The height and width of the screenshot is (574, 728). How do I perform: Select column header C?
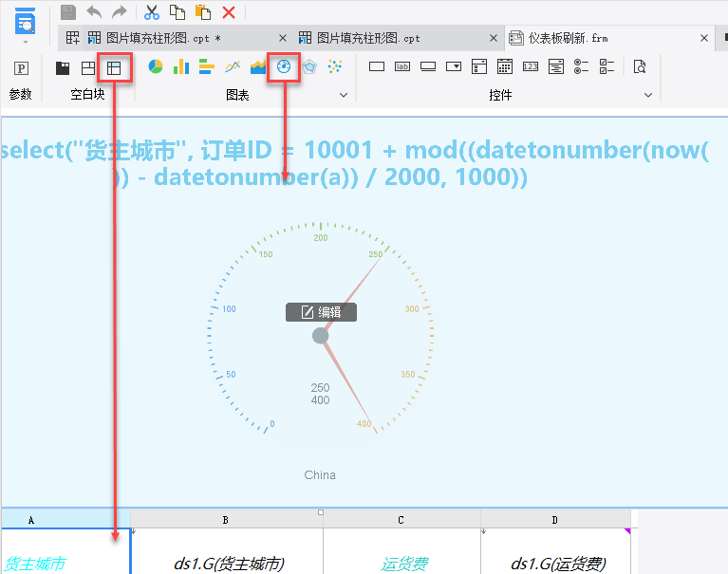[401, 520]
